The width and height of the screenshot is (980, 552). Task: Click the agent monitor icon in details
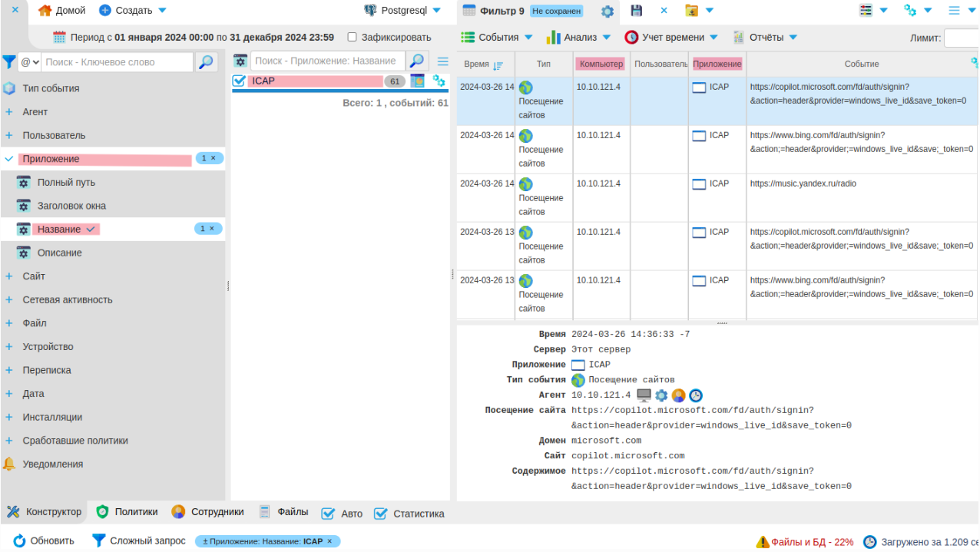point(644,395)
